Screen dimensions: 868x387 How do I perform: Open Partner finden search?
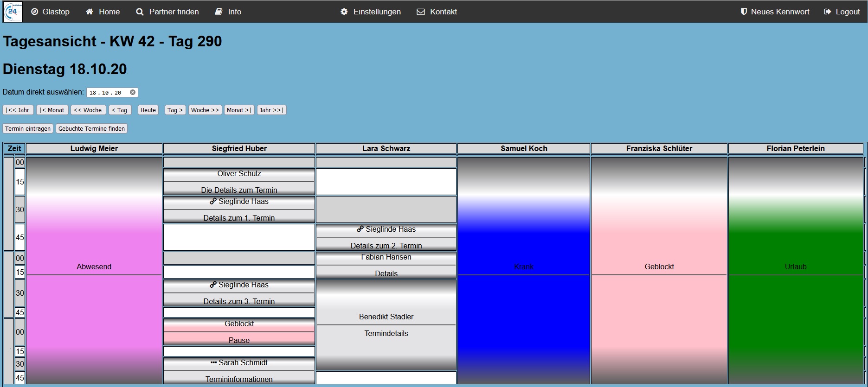(167, 12)
